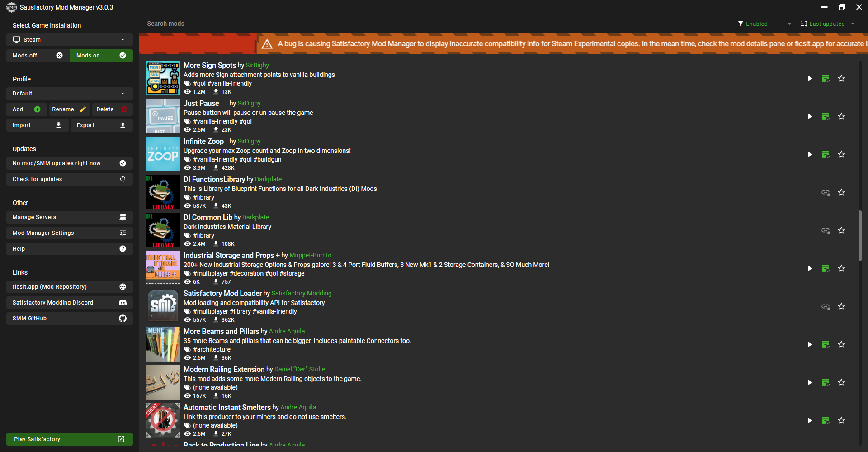
Task: Open Muppet-Burrito author link
Action: click(311, 255)
